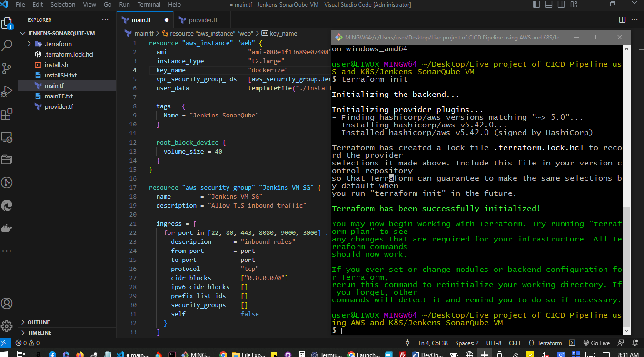
Task: Open the Remote Explorer view
Action: point(7,137)
